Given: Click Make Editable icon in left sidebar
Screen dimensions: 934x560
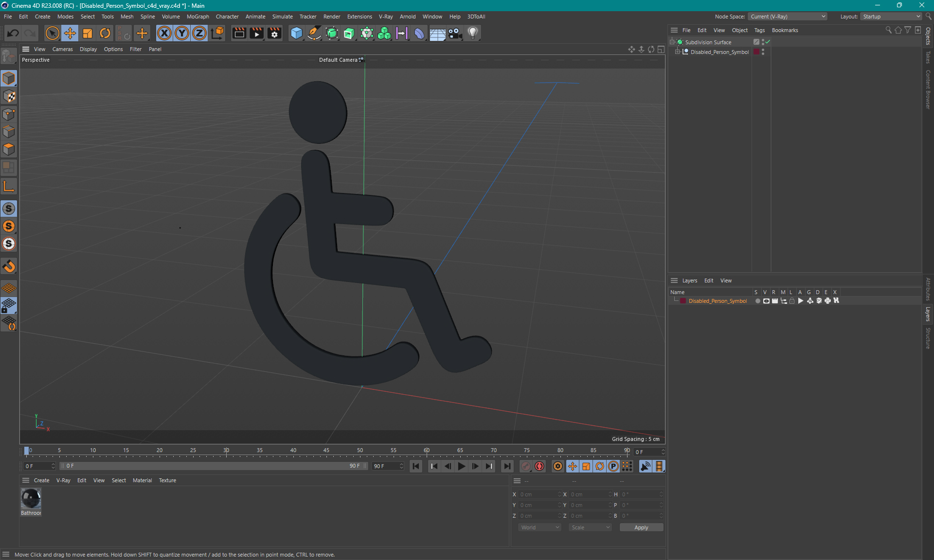Looking at the screenshot, I should point(9,57).
